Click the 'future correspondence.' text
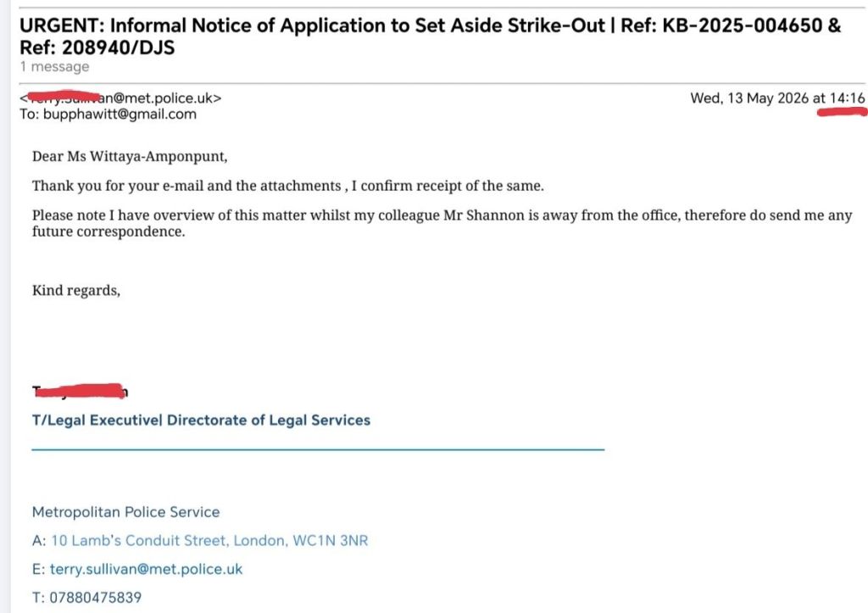This screenshot has width=868, height=613. 108,231
